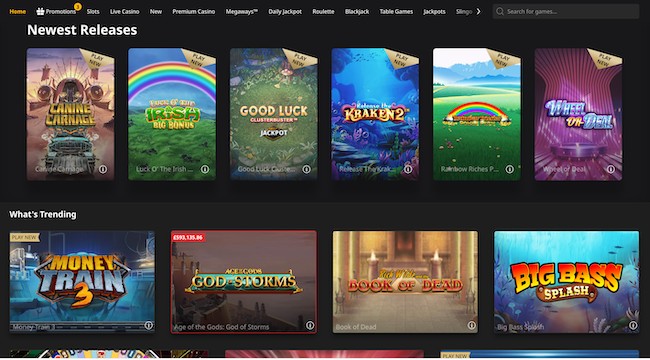Play the Money Train 3 tile
650x360 pixels.
(82, 282)
